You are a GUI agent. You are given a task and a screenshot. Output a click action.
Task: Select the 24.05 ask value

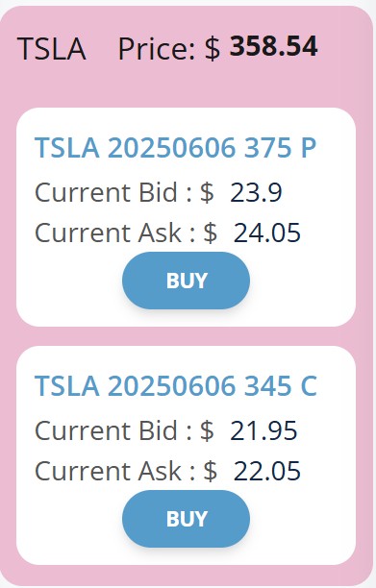pyautogui.click(x=266, y=233)
